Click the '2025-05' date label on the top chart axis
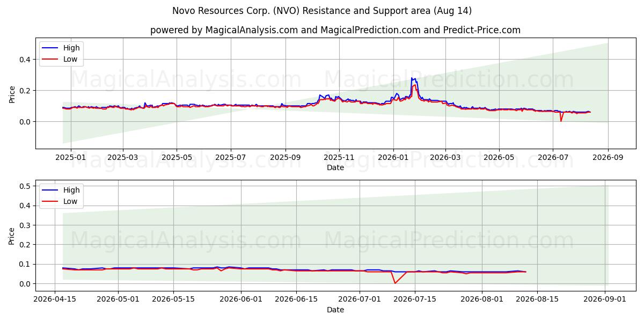This screenshot has height=322, width=644. [177, 157]
